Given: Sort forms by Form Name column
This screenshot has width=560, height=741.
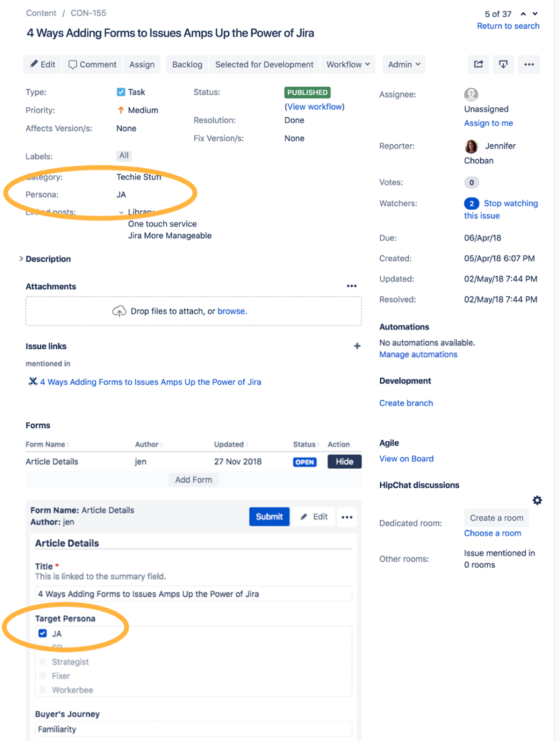Looking at the screenshot, I should (47, 444).
